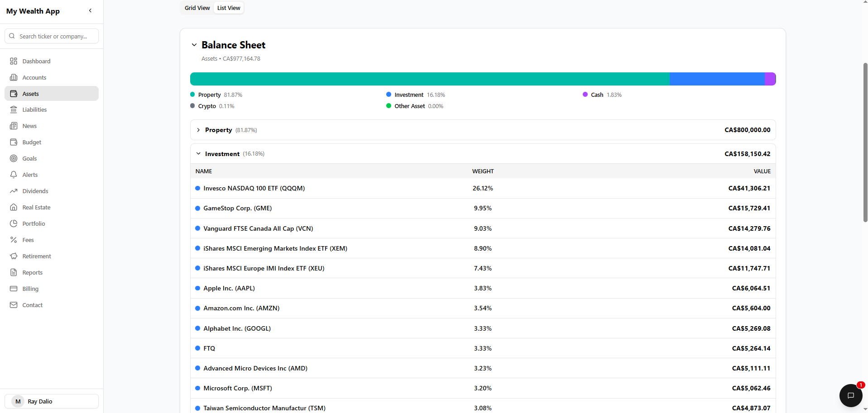The width and height of the screenshot is (868, 413).
Task: Click the search magnifier icon
Action: click(x=12, y=36)
